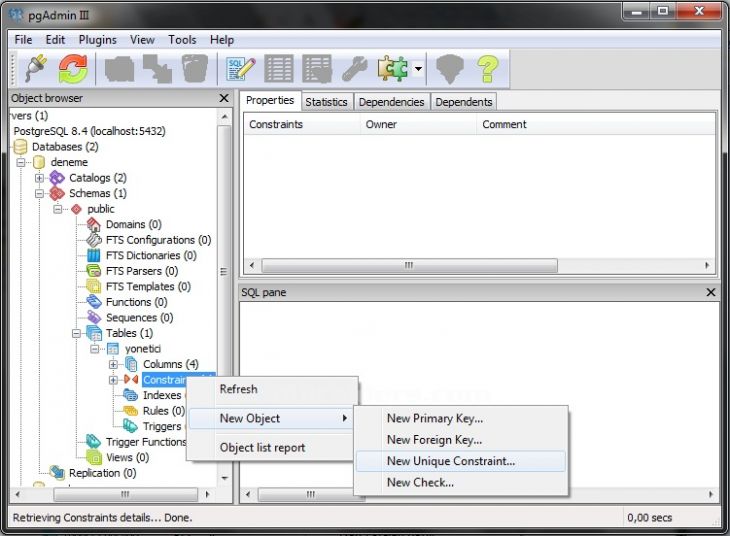Viewport: 730px width, 536px height.
Task: Refresh the selected object via toolbar icon
Action: click(x=73, y=69)
